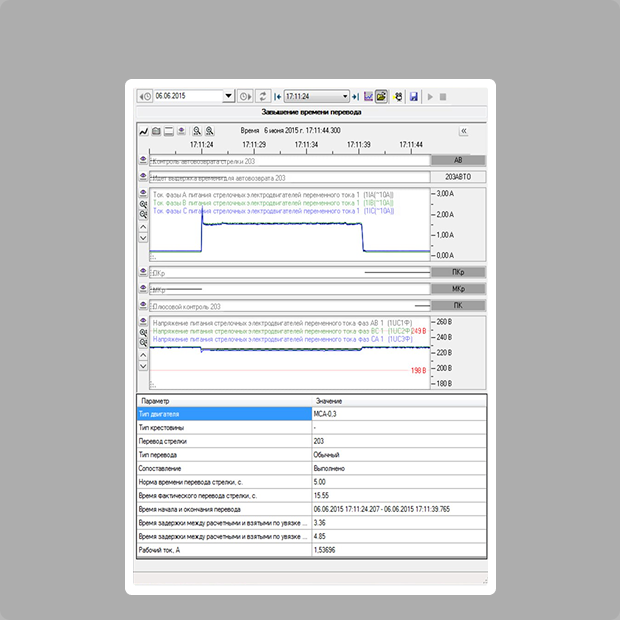Click the grey play triangle button
Image resolution: width=620 pixels, height=620 pixels.
(430, 96)
